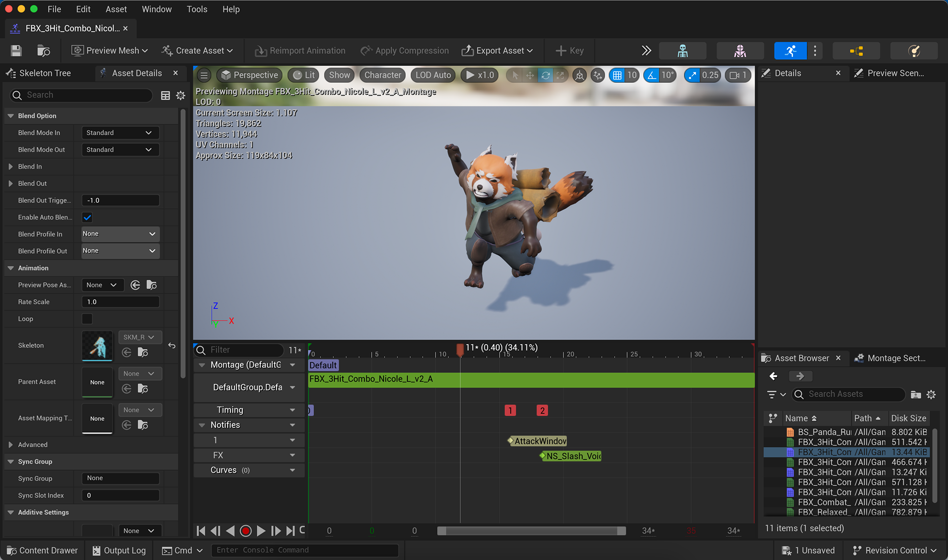Click the Apply Compression button
The image size is (948, 560).
[x=405, y=50]
